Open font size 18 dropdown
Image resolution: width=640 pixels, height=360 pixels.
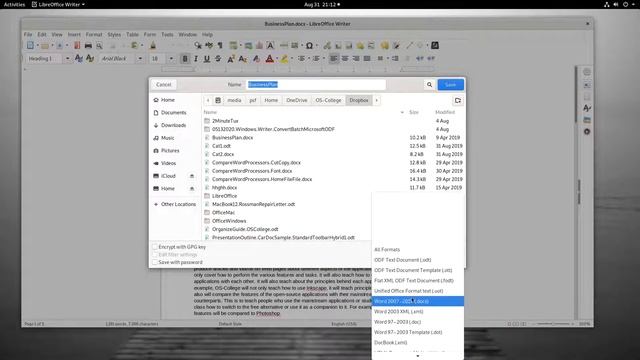(x=171, y=59)
